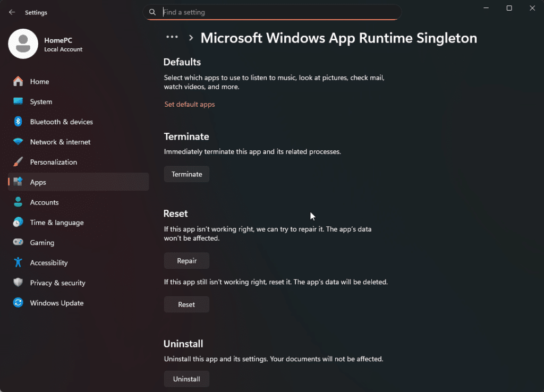The image size is (544, 392).
Task: Click the Network wifi icon
Action: point(18,141)
